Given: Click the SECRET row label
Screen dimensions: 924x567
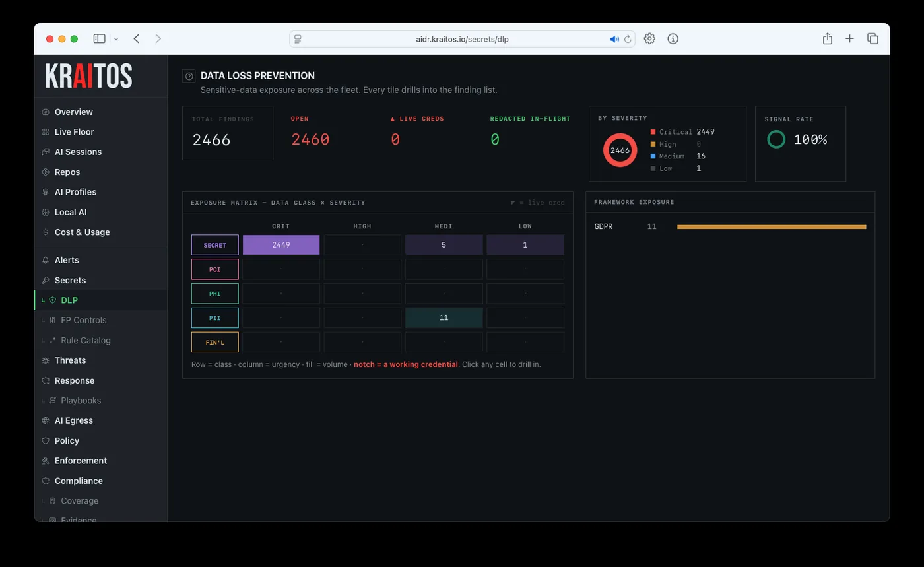Looking at the screenshot, I should point(214,245).
